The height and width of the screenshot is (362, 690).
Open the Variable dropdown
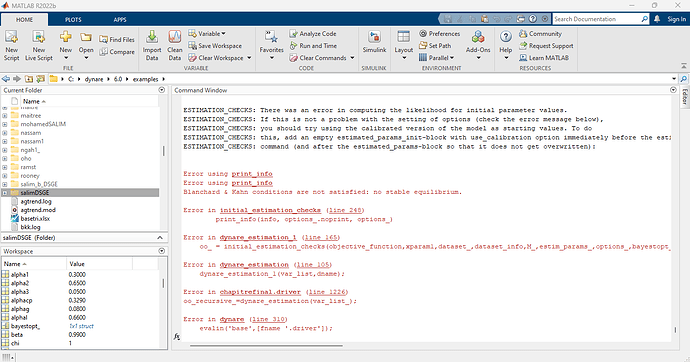click(207, 33)
